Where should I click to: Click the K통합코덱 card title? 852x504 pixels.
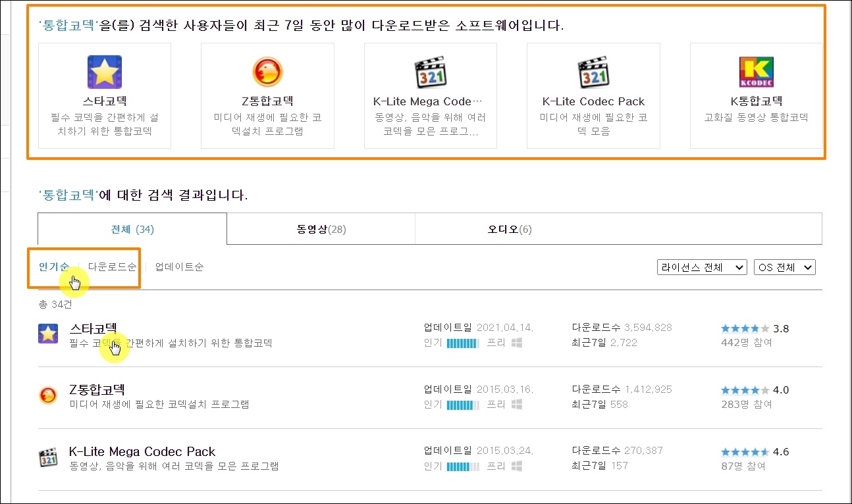[x=757, y=101]
